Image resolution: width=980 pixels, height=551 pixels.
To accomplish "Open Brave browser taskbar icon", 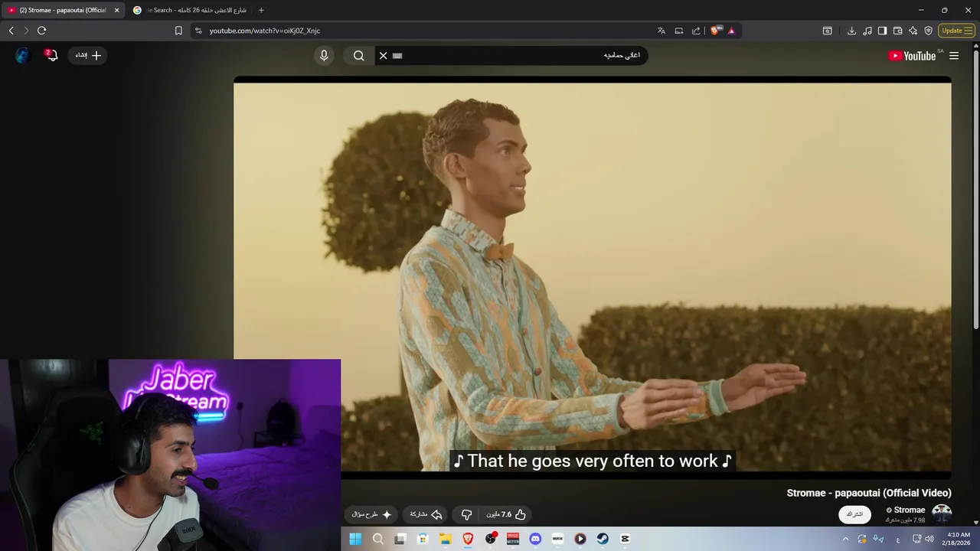I will coord(468,539).
